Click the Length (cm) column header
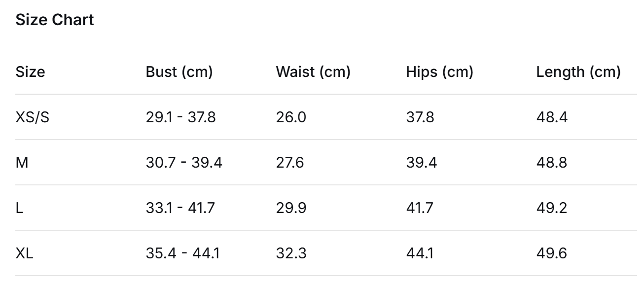Image resolution: width=644 pixels, height=283 pixels. pos(578,72)
